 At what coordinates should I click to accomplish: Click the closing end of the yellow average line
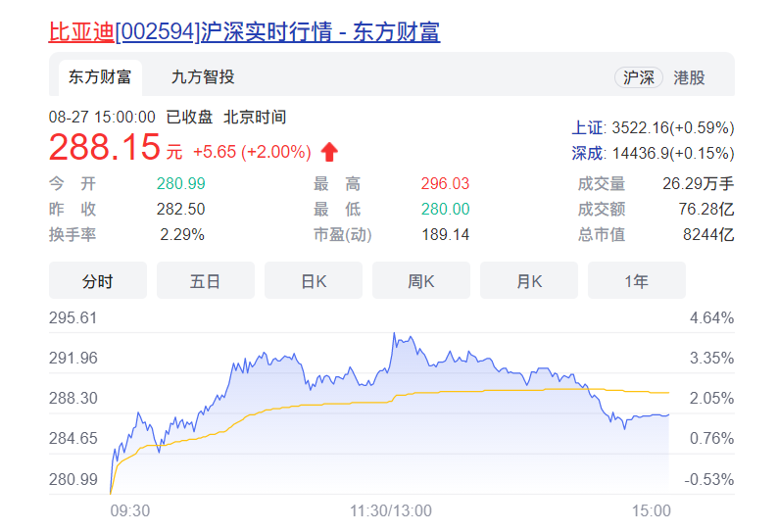[x=668, y=393]
